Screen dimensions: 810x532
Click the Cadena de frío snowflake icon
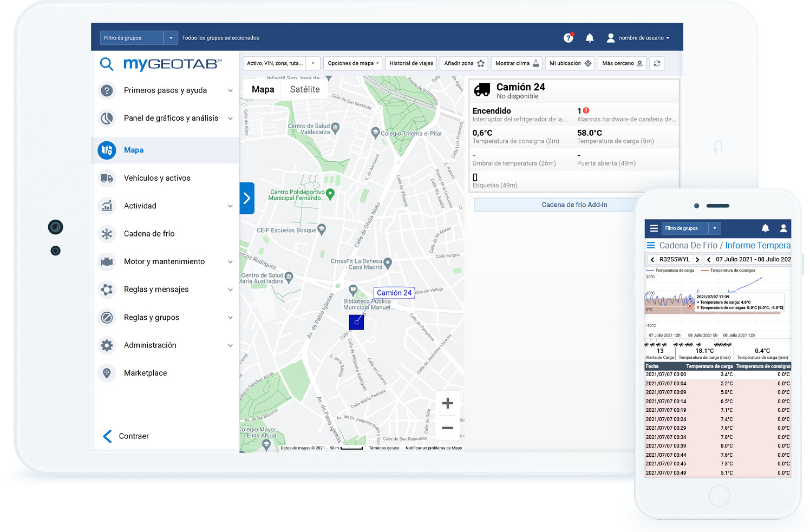tap(107, 234)
